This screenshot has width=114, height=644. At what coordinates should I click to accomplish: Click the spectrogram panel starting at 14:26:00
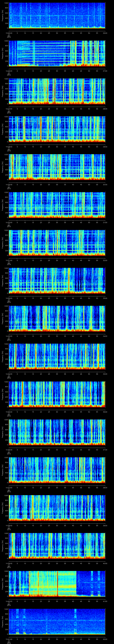[57, 53]
